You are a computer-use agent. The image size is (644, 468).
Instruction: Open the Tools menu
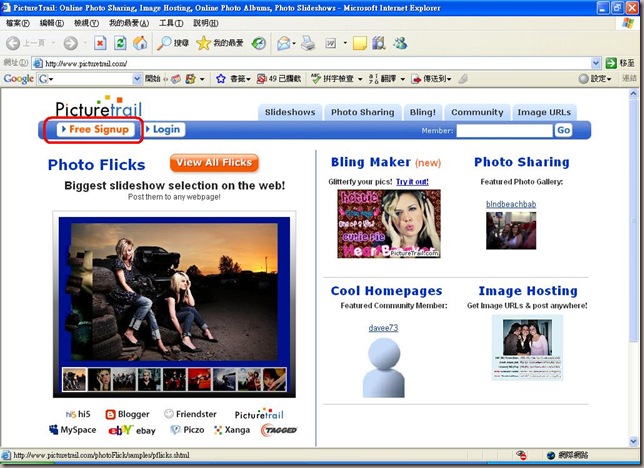pyautogui.click(x=171, y=23)
